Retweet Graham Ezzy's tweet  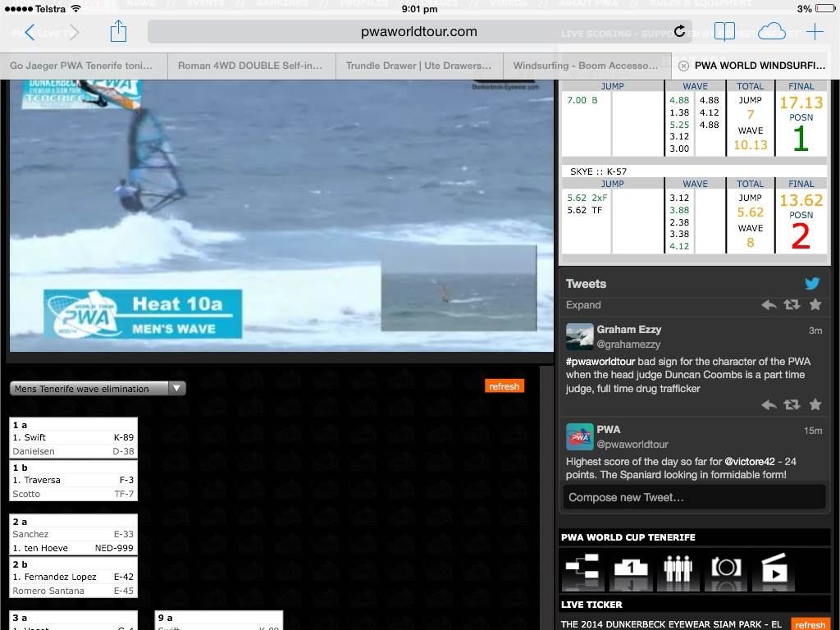(792, 404)
